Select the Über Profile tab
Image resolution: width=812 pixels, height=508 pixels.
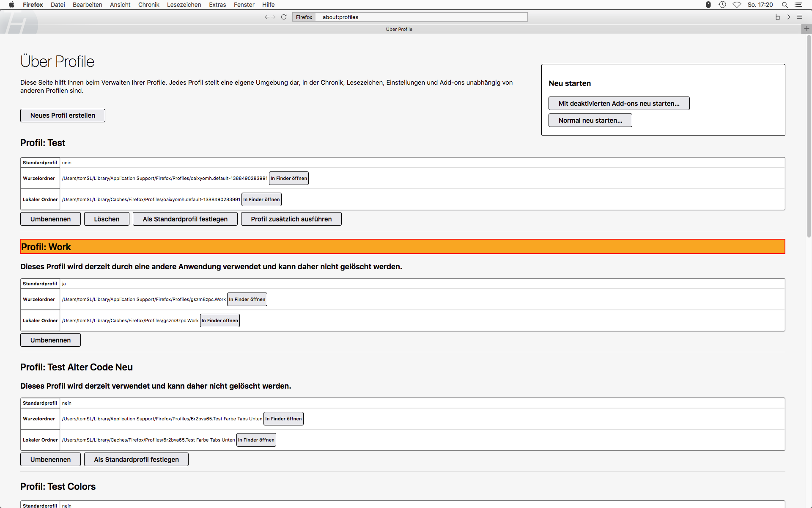(399, 29)
